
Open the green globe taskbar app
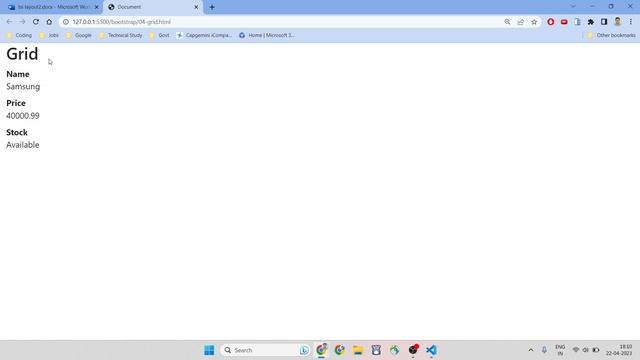395,350
